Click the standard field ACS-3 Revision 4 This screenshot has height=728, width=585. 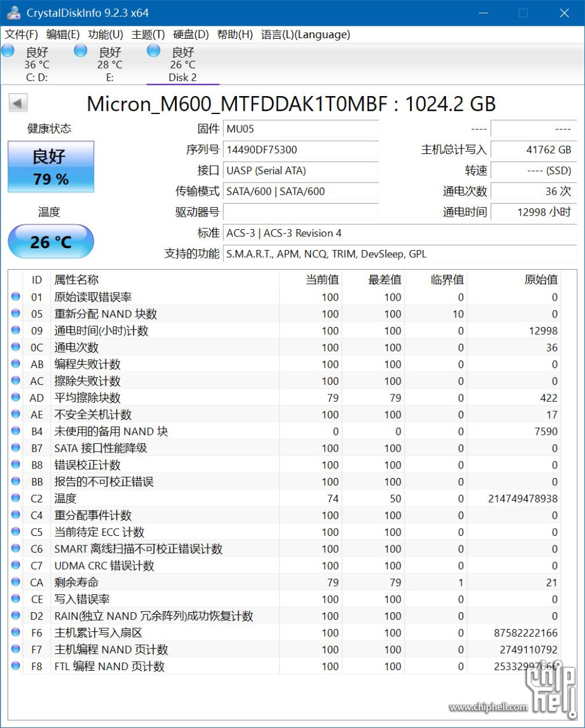point(400,233)
